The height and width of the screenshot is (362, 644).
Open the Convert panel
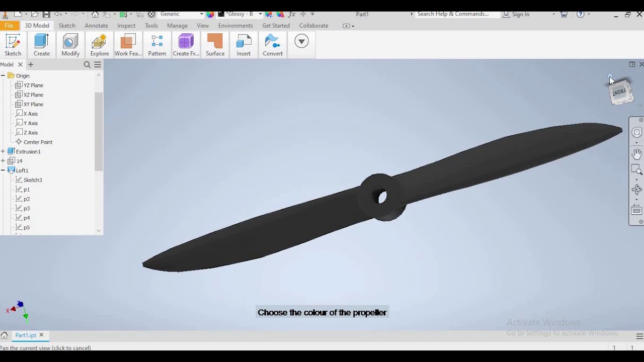[x=273, y=45]
